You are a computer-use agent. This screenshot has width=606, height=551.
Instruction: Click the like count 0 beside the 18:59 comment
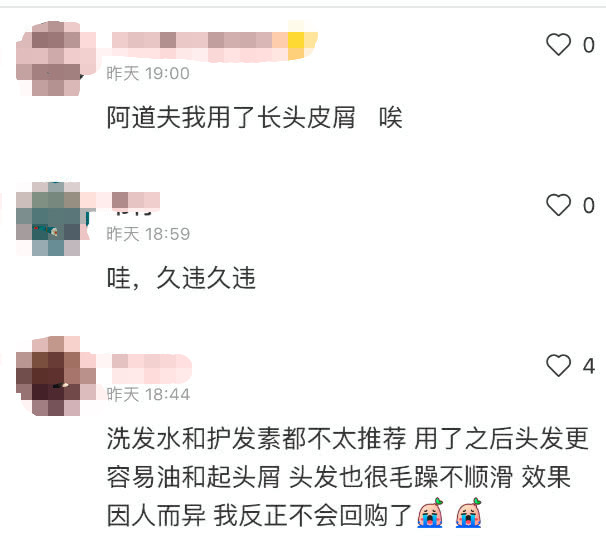pyautogui.click(x=589, y=206)
